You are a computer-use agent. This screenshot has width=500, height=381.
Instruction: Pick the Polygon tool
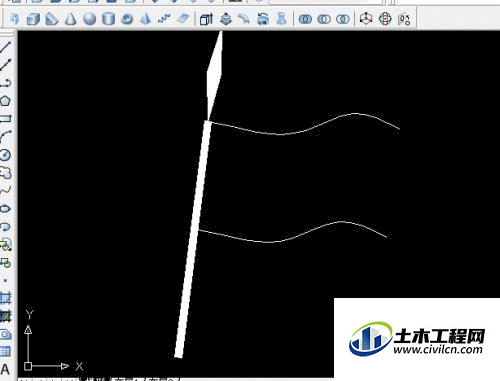coord(6,101)
